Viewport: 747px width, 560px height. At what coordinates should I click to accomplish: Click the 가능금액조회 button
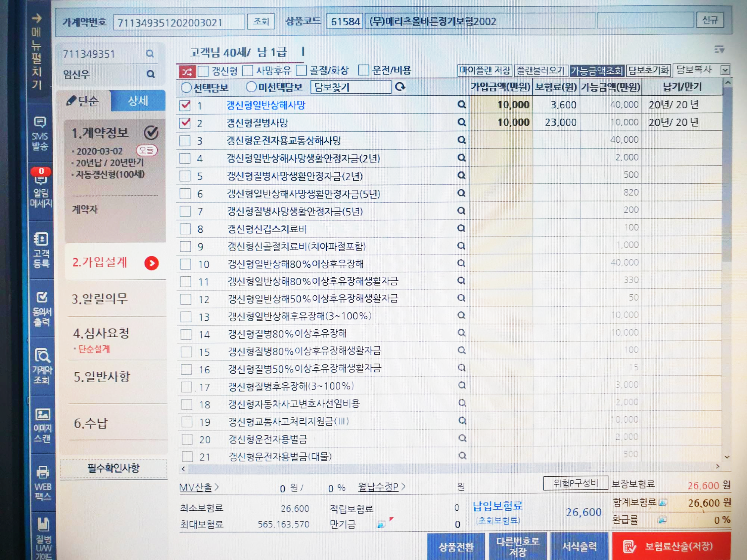point(596,71)
